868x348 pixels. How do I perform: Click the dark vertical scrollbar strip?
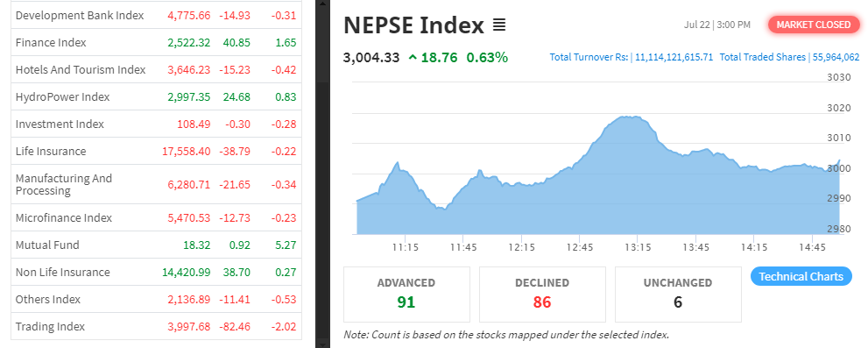(322, 174)
